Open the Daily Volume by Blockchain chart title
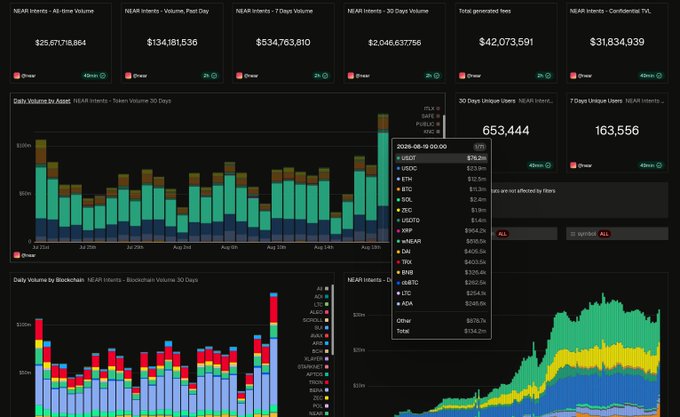 [49, 280]
